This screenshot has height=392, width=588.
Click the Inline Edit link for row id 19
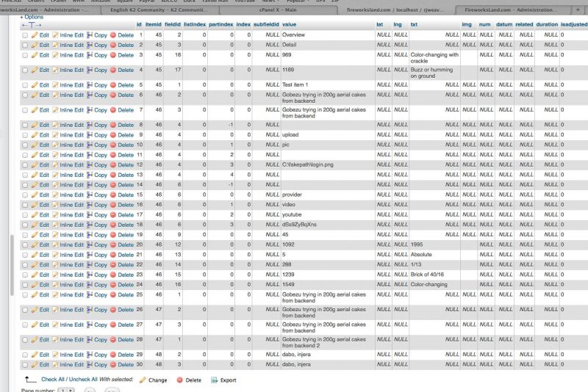coord(71,235)
